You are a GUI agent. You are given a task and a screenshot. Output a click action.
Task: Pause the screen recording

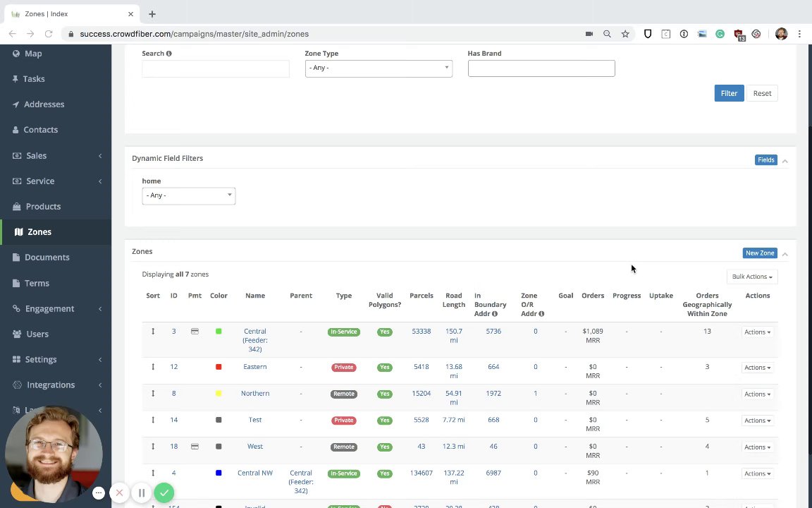(x=142, y=492)
